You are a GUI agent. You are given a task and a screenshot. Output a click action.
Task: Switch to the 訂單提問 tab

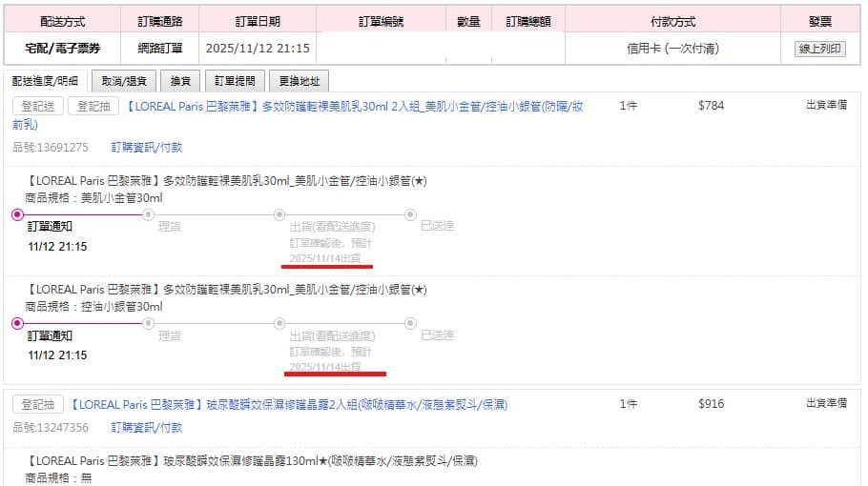(x=235, y=81)
